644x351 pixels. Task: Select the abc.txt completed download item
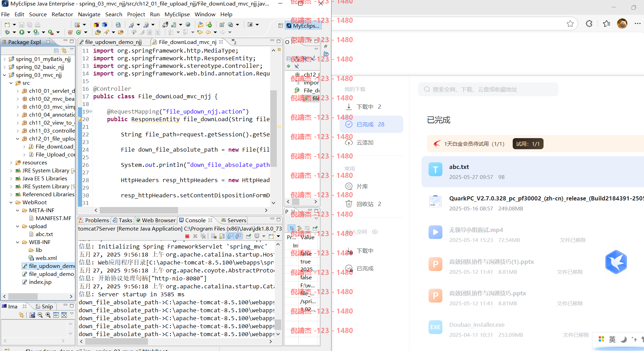point(533,172)
